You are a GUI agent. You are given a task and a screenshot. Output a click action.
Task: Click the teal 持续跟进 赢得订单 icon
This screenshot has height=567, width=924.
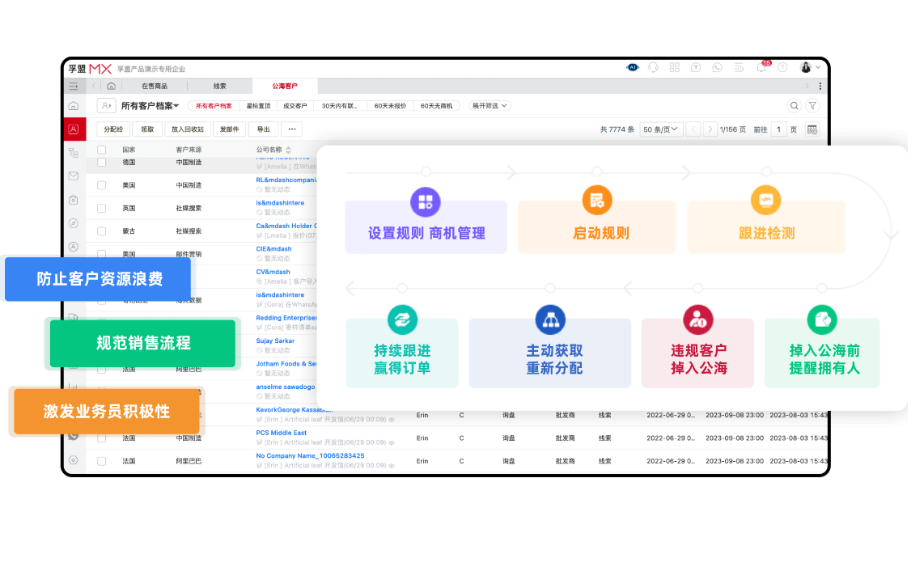(x=402, y=319)
